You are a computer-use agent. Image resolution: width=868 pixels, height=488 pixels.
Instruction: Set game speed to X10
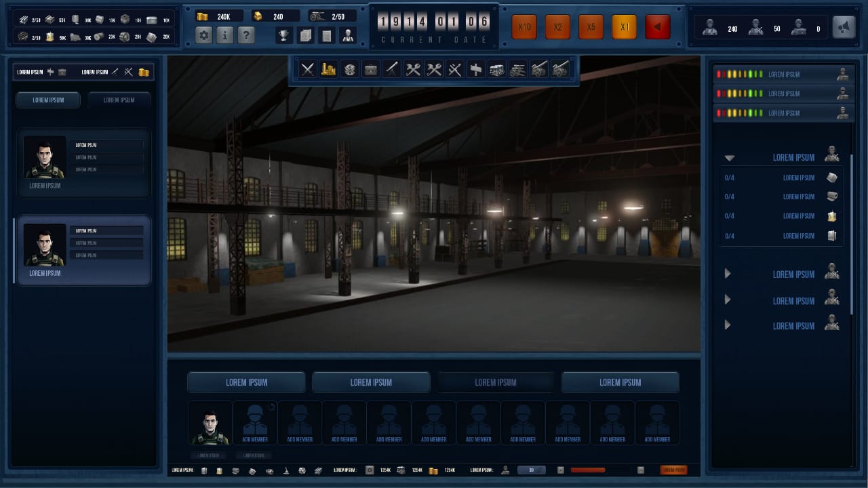tap(524, 27)
